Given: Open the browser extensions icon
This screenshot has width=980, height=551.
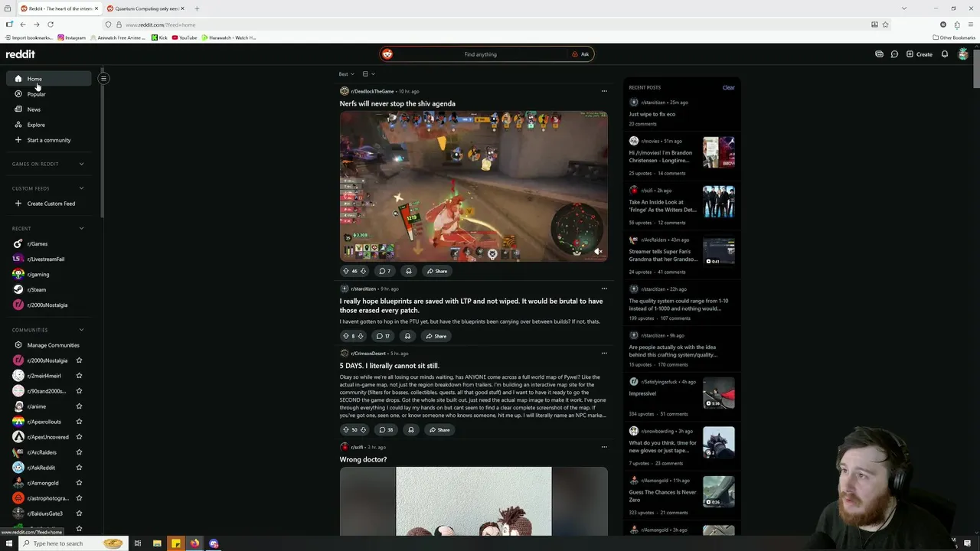Looking at the screenshot, I should pyautogui.click(x=957, y=24).
